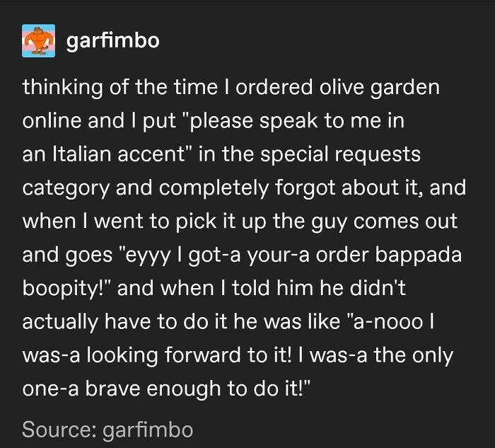Click the line starting "category and completely forgot"
495x448 pixels.
240,188
